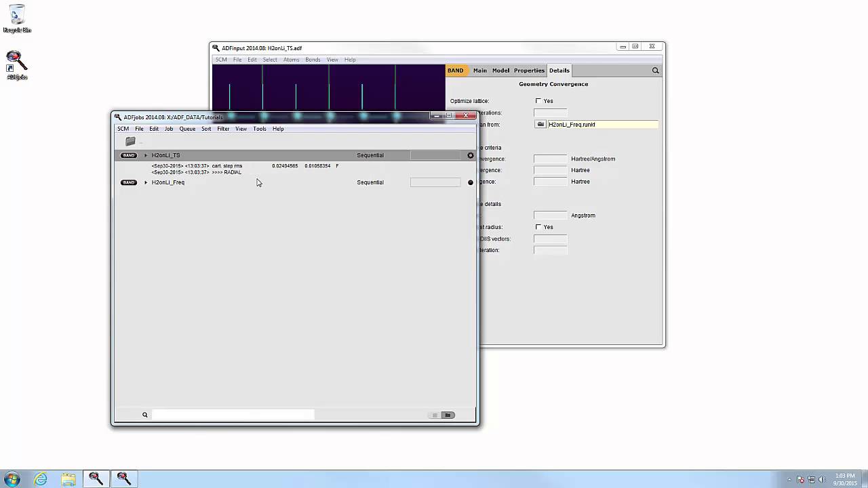868x488 pixels.
Task: Open the Filter menu in ADFjobs
Action: (223, 129)
